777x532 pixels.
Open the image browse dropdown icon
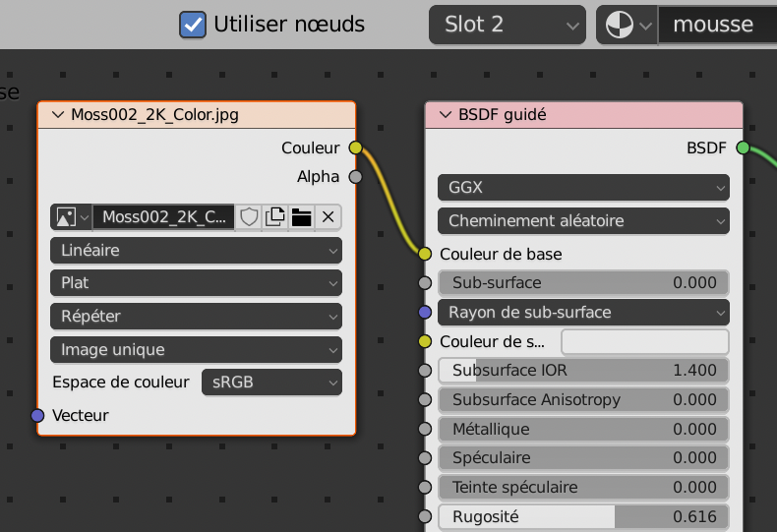pyautogui.click(x=71, y=217)
